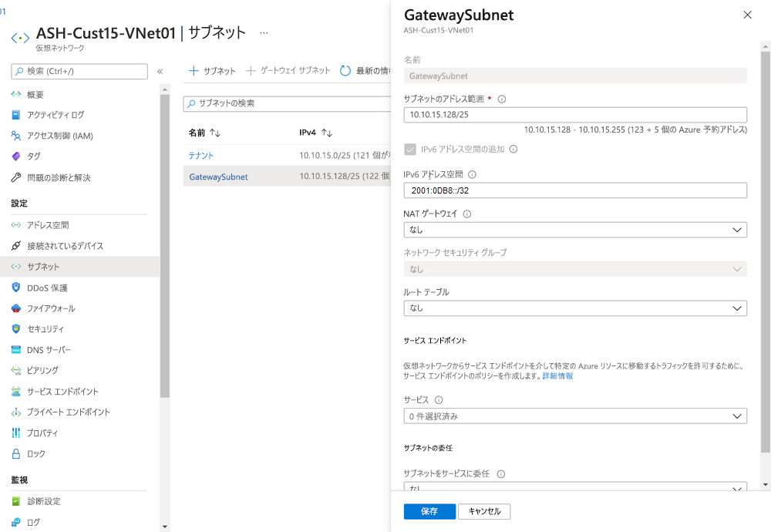Open ピアリング from the settings sidebar
The image size is (771, 532).
(42, 371)
